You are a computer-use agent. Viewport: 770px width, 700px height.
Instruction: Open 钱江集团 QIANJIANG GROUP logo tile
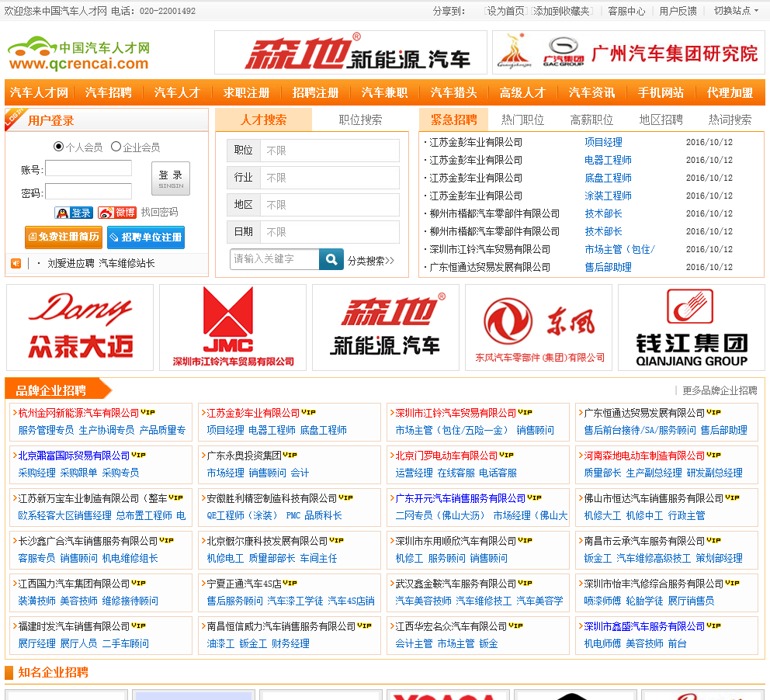tap(692, 327)
